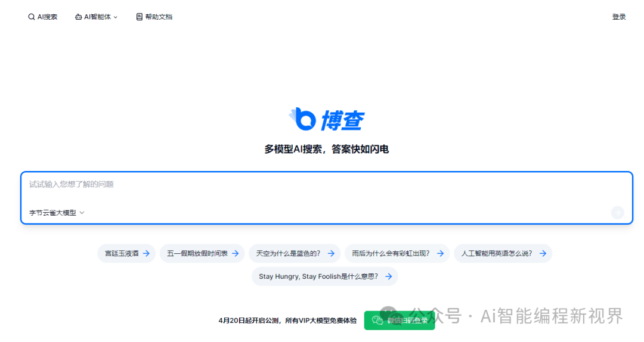Viewport: 644px width, 342px height.
Task: Click the arrow icon on Stay Hungry chip
Action: [x=389, y=276]
